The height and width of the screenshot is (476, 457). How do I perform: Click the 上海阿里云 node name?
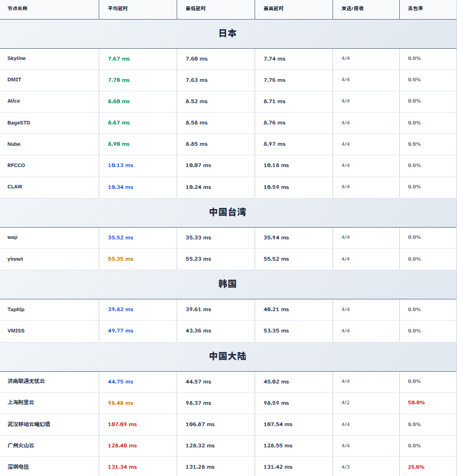tap(21, 403)
